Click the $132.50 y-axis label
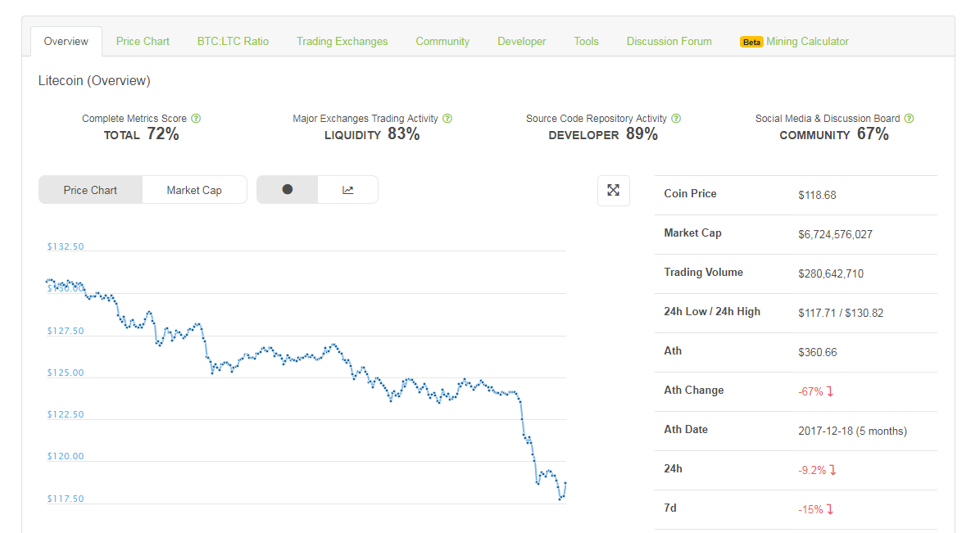980x533 pixels. pyautogui.click(x=66, y=246)
